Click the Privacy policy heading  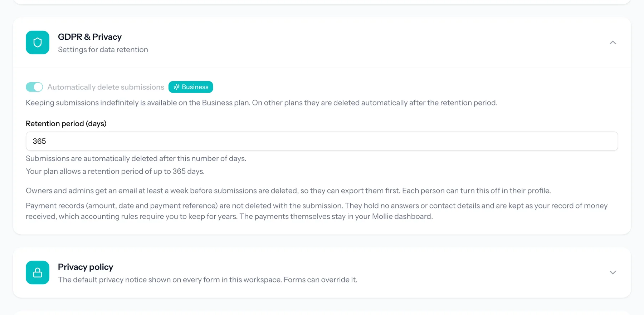point(86,267)
